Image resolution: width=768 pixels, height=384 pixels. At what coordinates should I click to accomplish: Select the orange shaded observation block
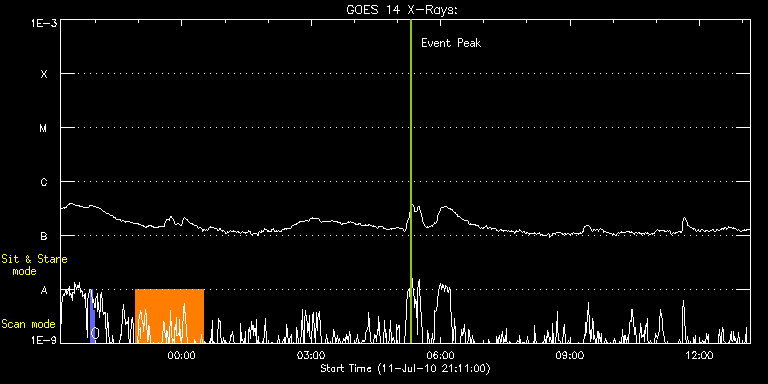pos(169,316)
